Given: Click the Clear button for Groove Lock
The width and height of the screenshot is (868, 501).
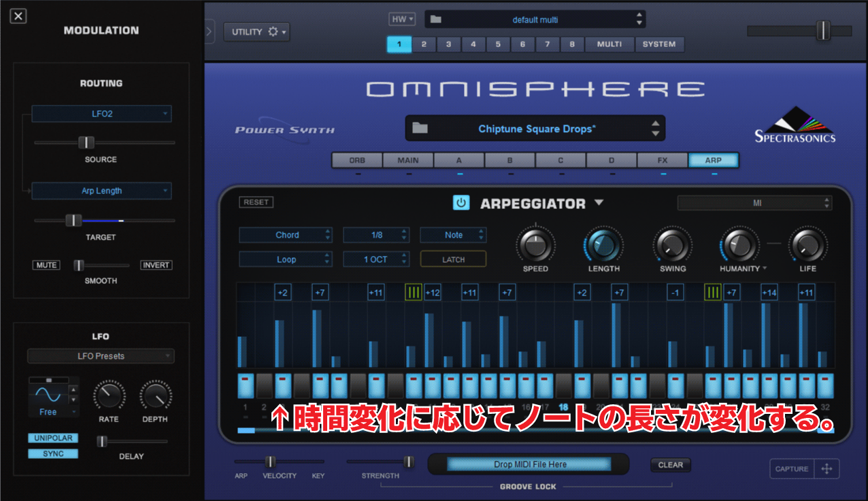Looking at the screenshot, I should coord(670,465).
